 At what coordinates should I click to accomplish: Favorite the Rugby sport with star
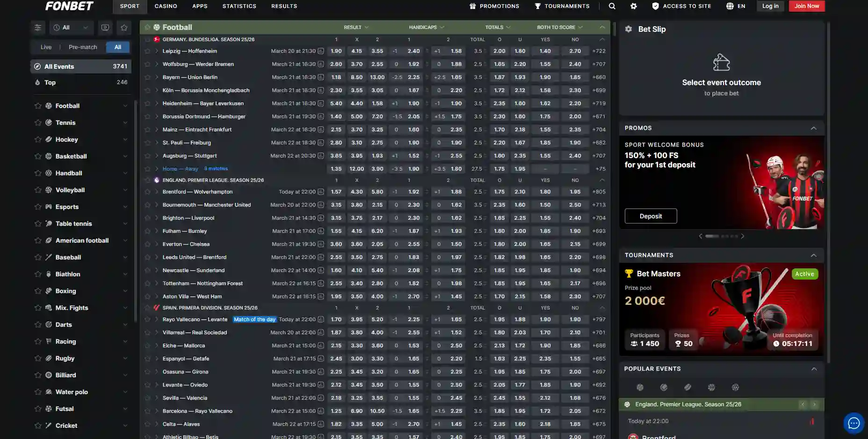(38, 358)
